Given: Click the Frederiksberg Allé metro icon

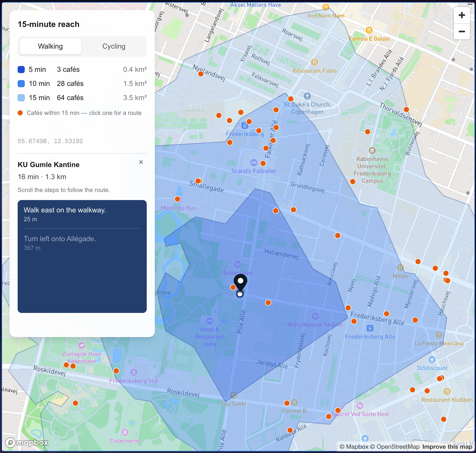Looking at the screenshot, I should click(x=370, y=328).
